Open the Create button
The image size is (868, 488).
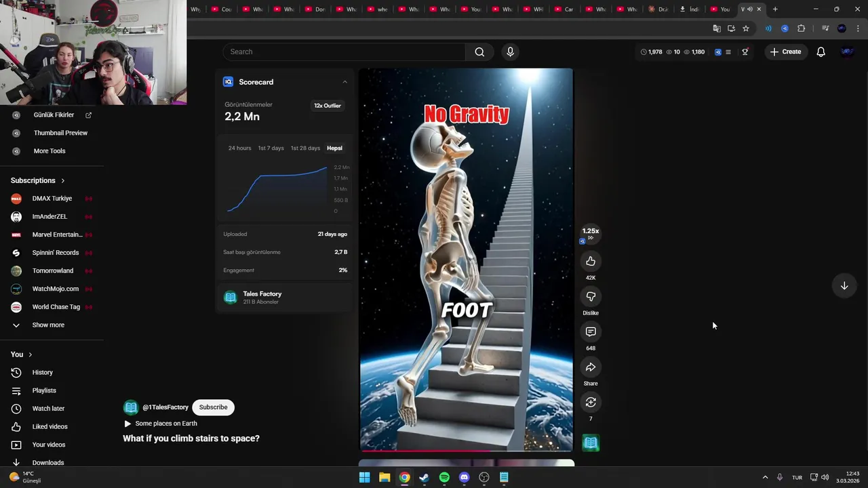click(x=786, y=52)
